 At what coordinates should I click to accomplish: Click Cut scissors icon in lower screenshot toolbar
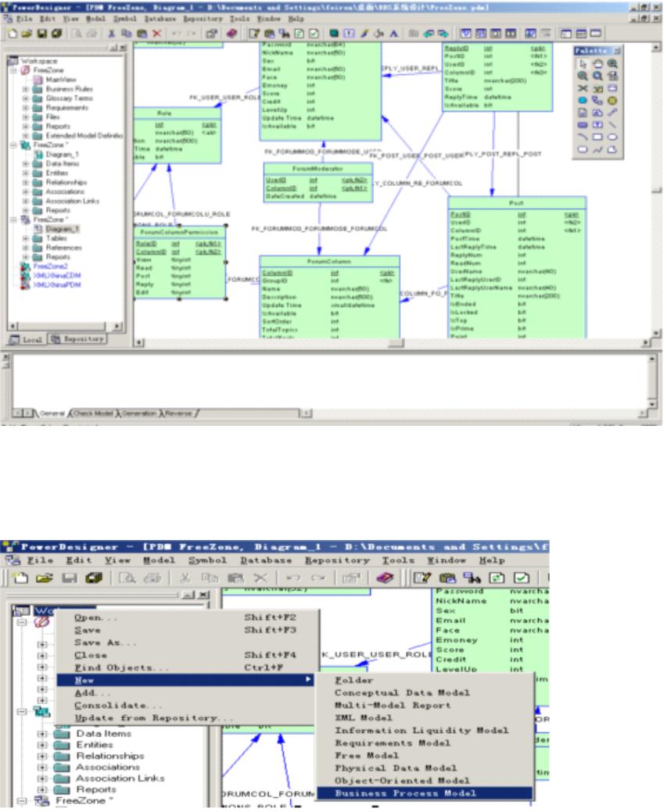pyautogui.click(x=185, y=578)
